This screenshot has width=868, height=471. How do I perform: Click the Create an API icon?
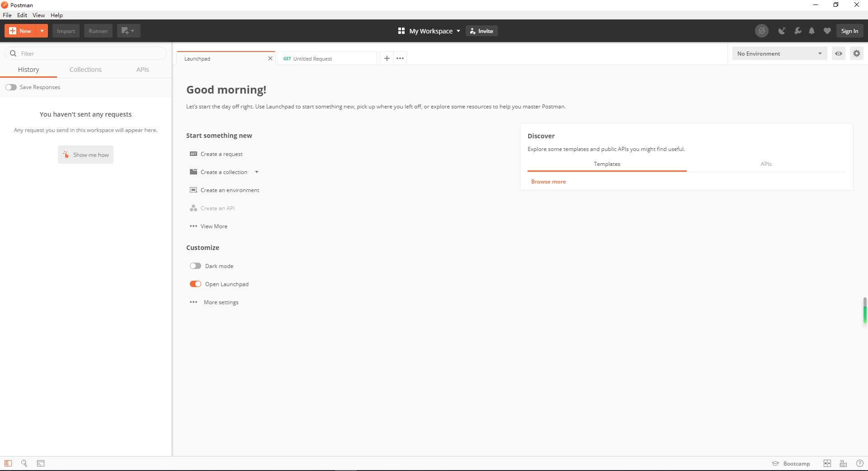coord(193,208)
